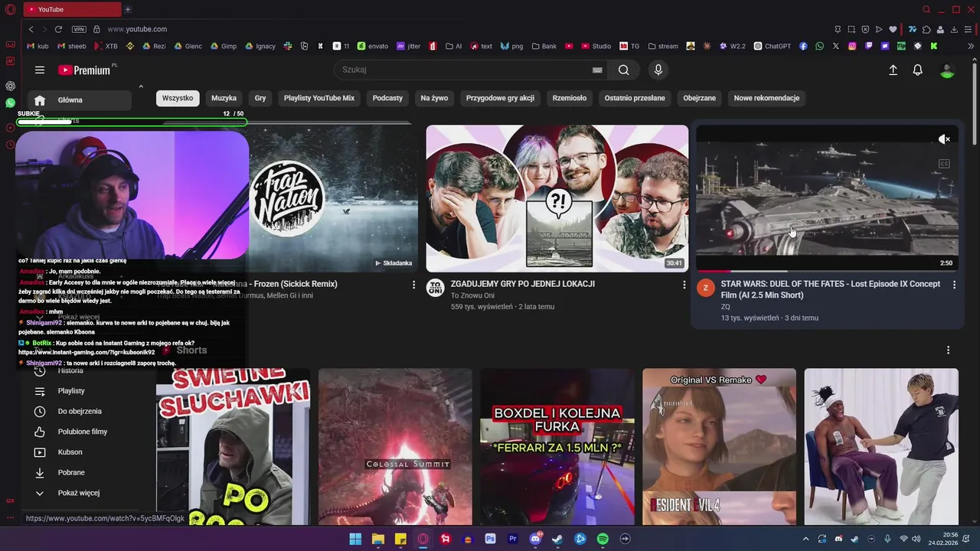Open the Opera menu logo
The image size is (980, 551).
coord(10,9)
